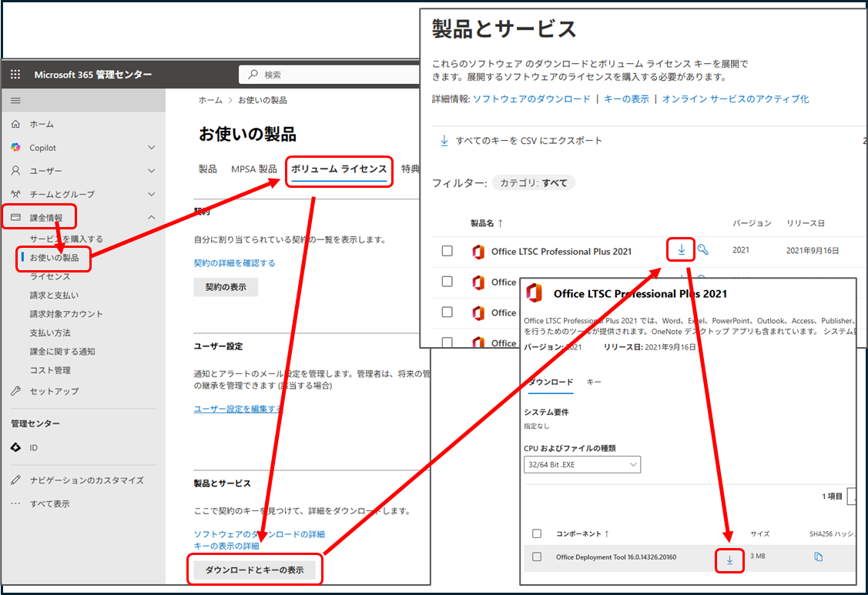Click key icon for Office LTSC Professional Plus 2021
This screenshot has width=868, height=595.
coord(702,249)
